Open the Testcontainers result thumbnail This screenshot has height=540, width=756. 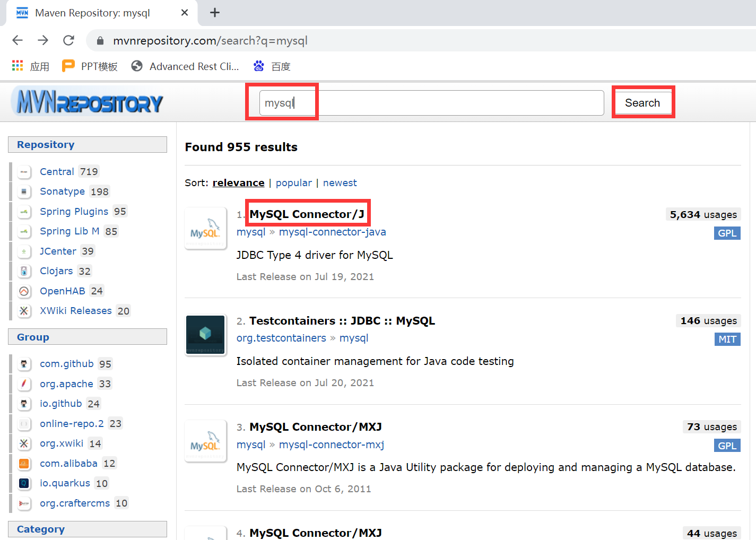[x=206, y=335]
